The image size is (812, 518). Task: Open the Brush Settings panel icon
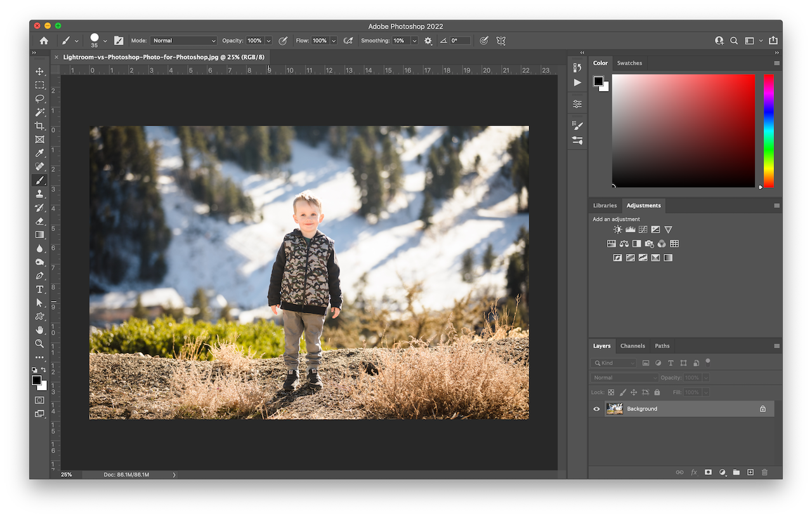(x=577, y=125)
